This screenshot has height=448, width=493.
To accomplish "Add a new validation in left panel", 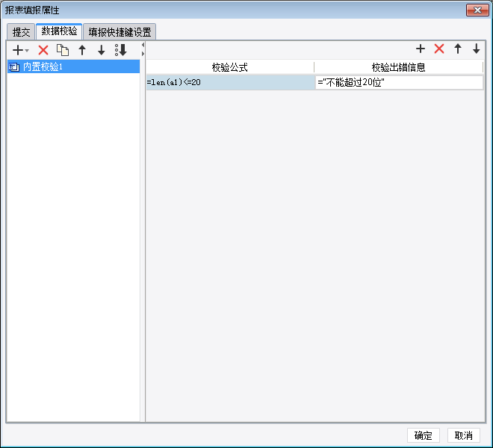I will (18, 50).
